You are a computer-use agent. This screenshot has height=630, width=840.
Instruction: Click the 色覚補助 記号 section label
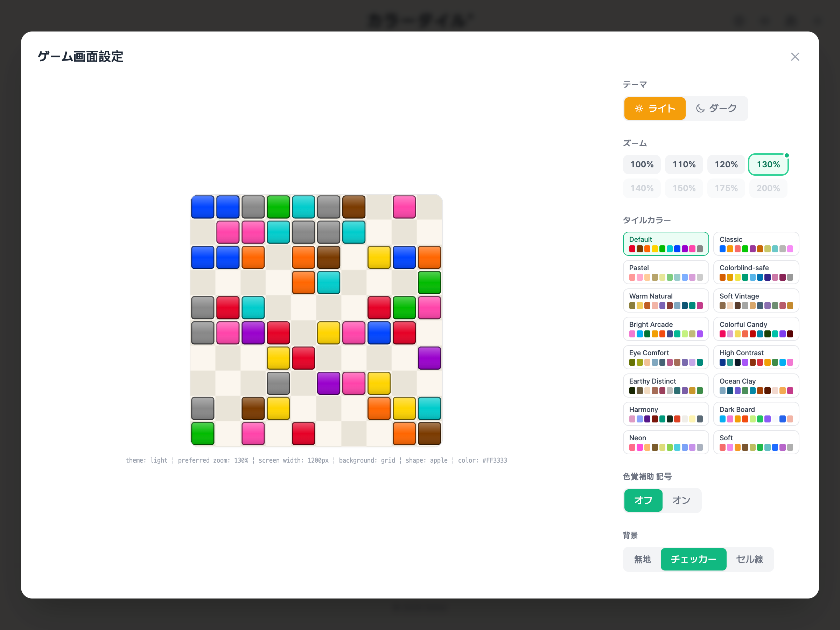coord(647,477)
